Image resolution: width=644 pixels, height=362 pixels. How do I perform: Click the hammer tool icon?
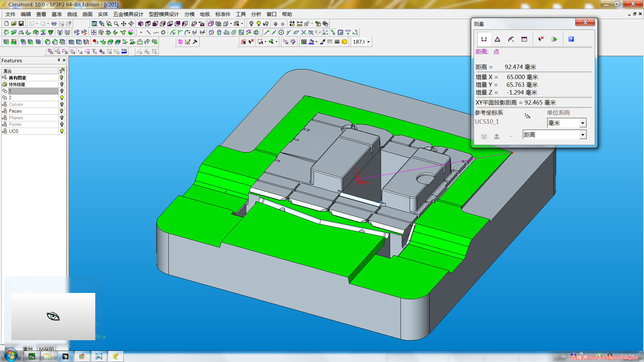click(x=195, y=42)
